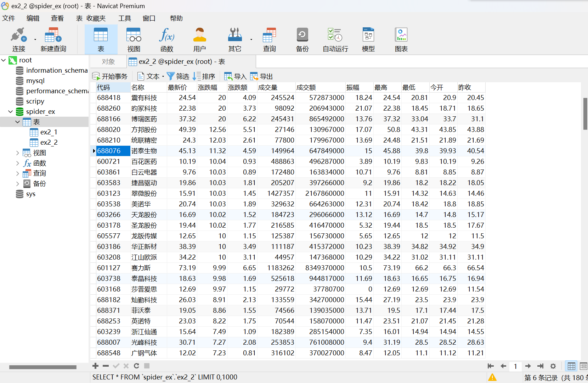This screenshot has width=588, height=383.
Task: Click the 代码 column header
Action: point(113,87)
